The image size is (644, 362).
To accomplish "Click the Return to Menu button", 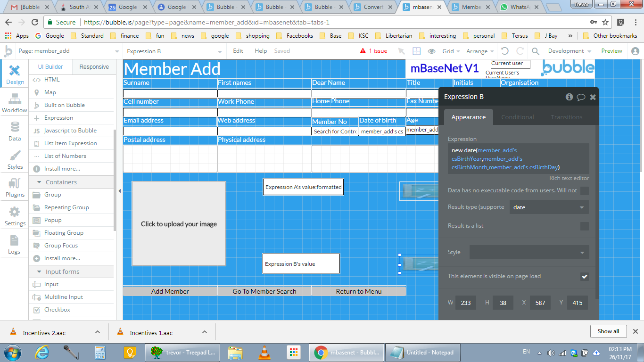I will (359, 291).
